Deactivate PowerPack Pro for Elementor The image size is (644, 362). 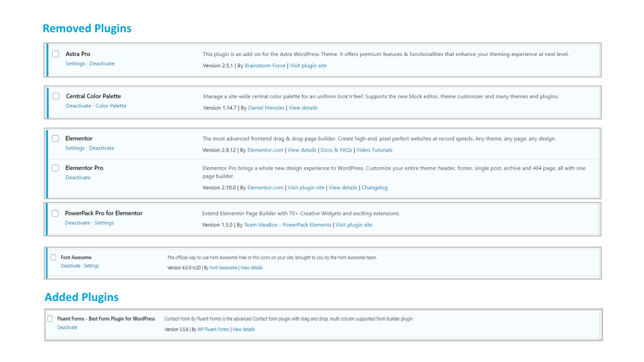(x=77, y=223)
